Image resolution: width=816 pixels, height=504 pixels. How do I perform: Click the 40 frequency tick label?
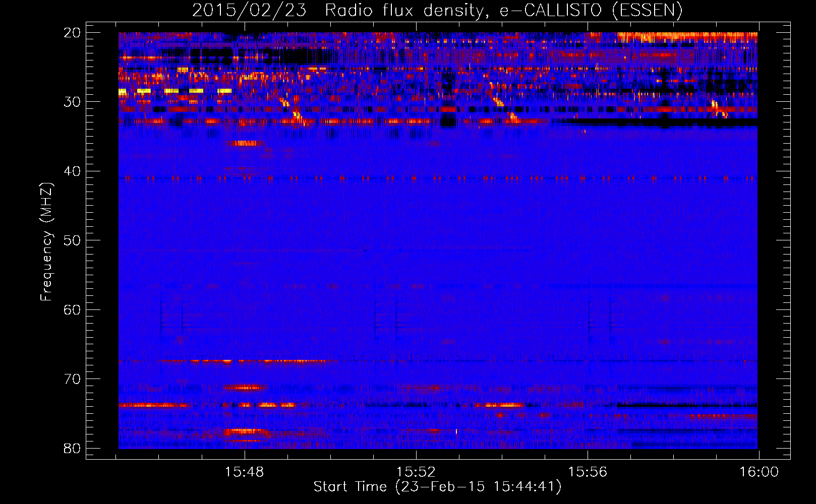[x=72, y=171]
